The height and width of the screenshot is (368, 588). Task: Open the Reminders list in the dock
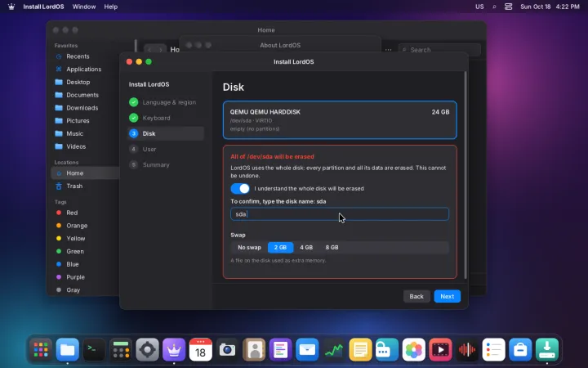coord(493,350)
